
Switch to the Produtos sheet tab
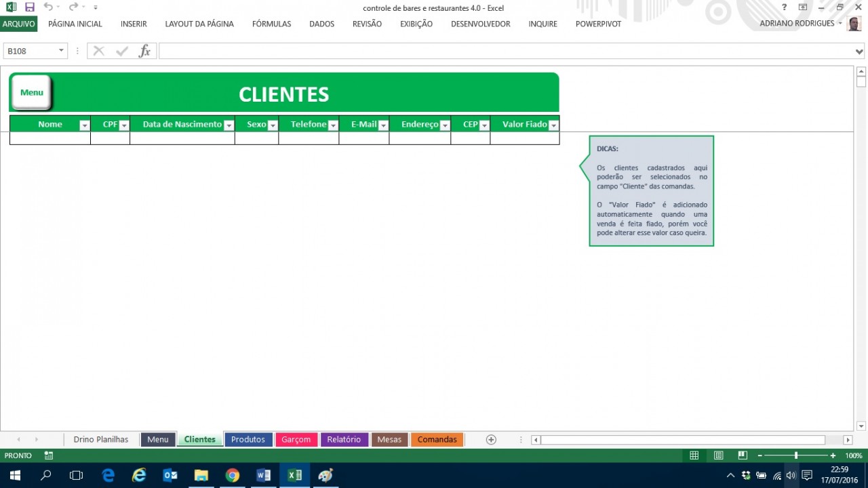248,439
